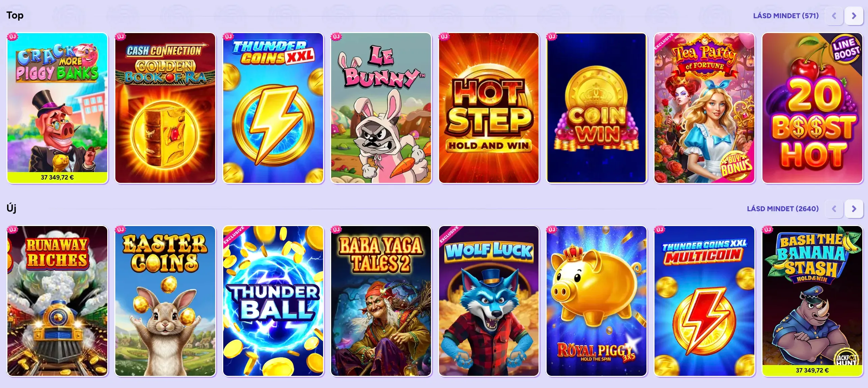Launch Baba Yaga Tales 2
This screenshot has width=868, height=388.
[381, 301]
